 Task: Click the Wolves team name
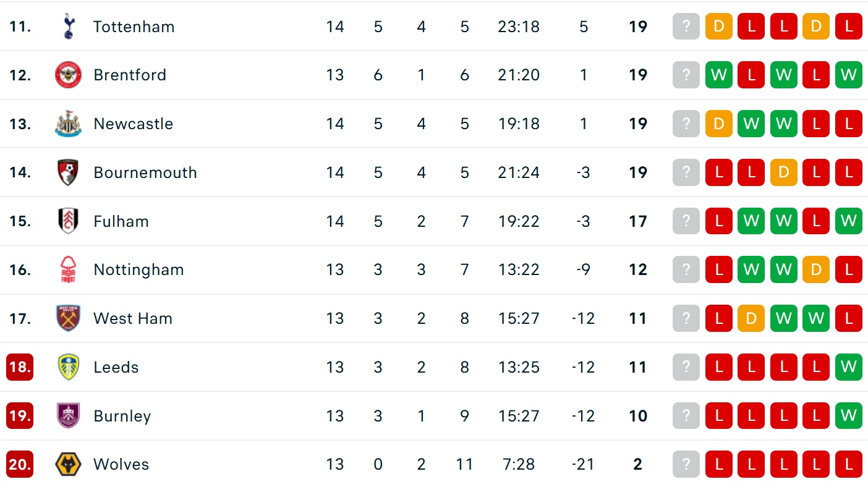tap(121, 464)
